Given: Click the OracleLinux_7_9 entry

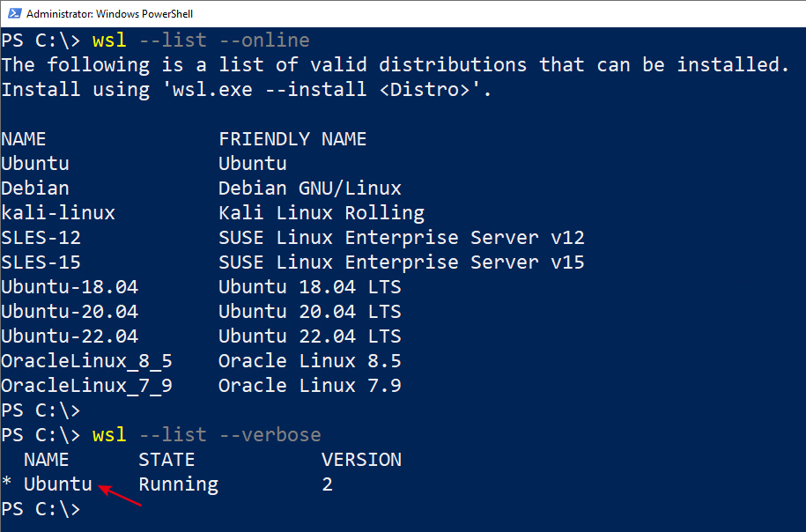Looking at the screenshot, I should [x=87, y=386].
